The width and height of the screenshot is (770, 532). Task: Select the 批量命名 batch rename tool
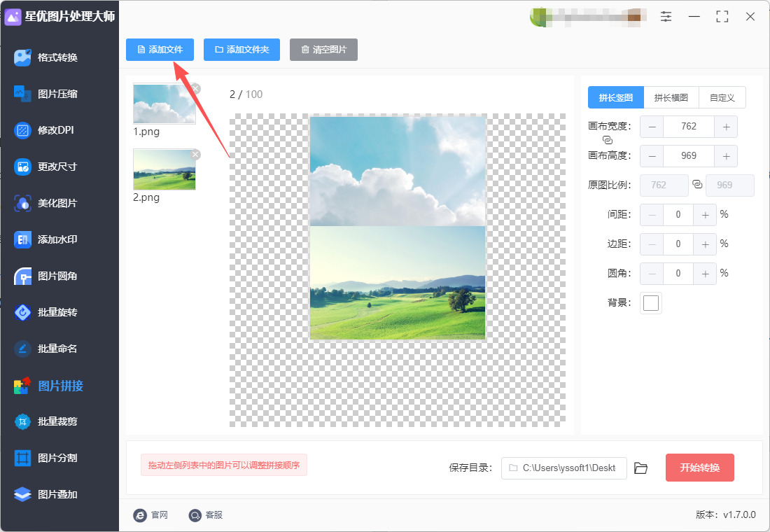click(45, 349)
